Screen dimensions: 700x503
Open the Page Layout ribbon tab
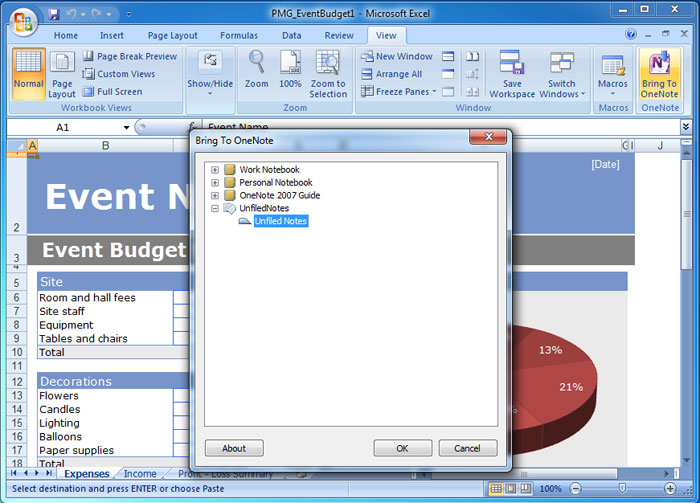click(172, 35)
